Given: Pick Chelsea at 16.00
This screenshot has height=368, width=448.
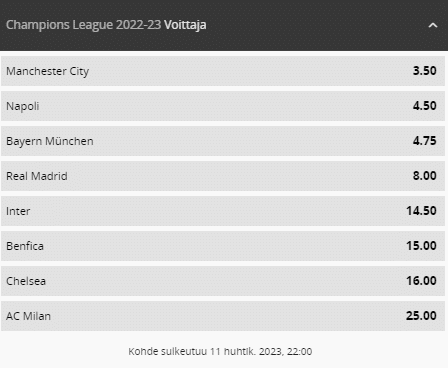Looking at the screenshot, I should [x=421, y=281].
